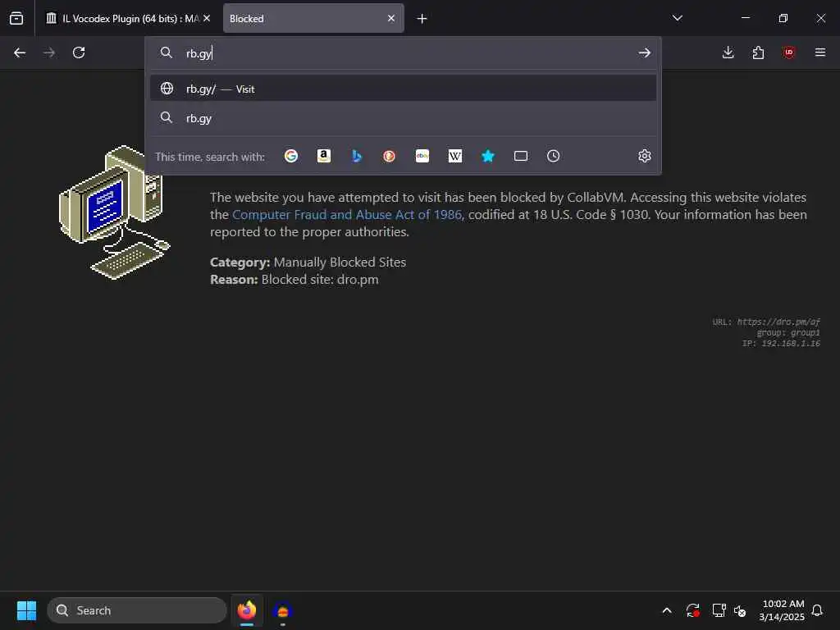Search this time with Wikipedia
840x630 pixels.
(x=454, y=156)
